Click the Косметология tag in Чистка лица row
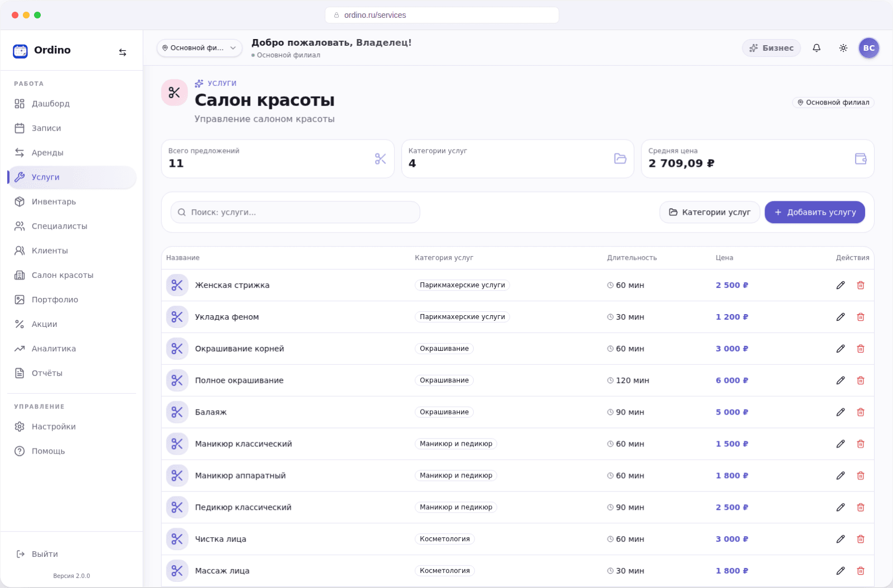 pyautogui.click(x=445, y=539)
